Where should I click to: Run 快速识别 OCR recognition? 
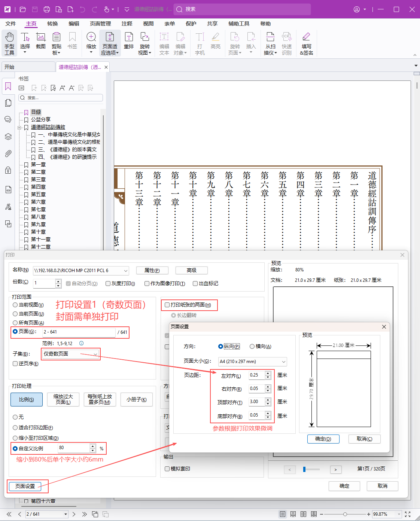click(287, 42)
